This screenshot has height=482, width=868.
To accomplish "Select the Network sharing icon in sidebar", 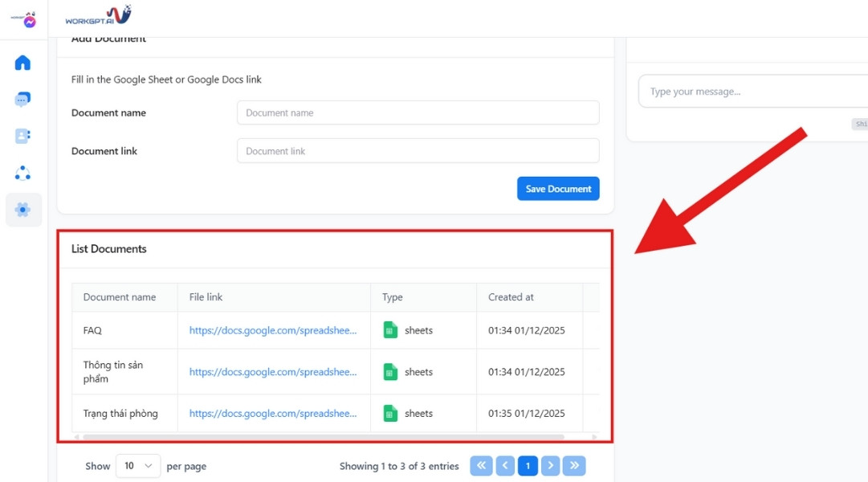I will pos(22,173).
